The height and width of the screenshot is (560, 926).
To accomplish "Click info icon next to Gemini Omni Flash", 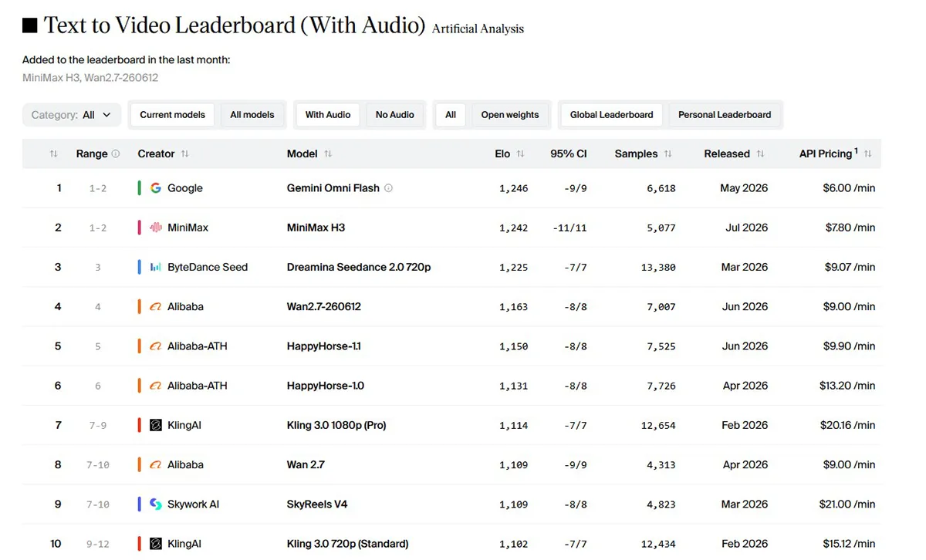I will [388, 187].
